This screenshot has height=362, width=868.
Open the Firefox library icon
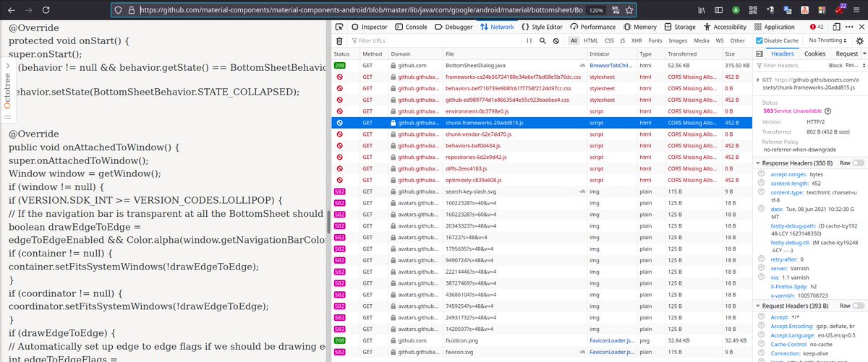pos(702,10)
